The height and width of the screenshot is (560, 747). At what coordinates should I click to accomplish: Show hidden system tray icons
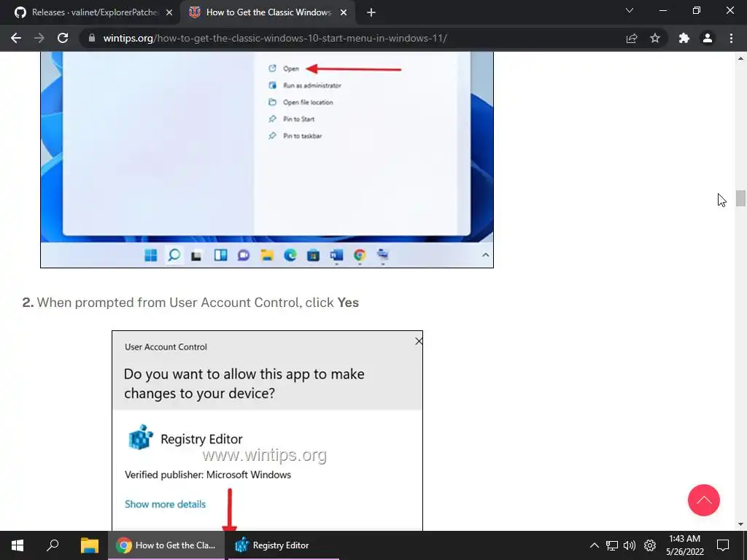pos(594,545)
